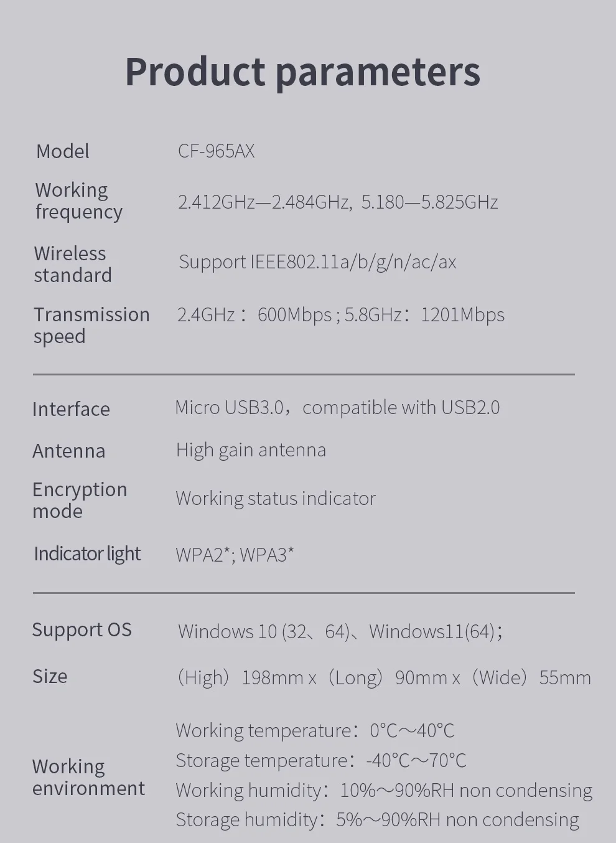Click the 'Storage temperature' line
The image size is (616, 843).
[x=320, y=760]
